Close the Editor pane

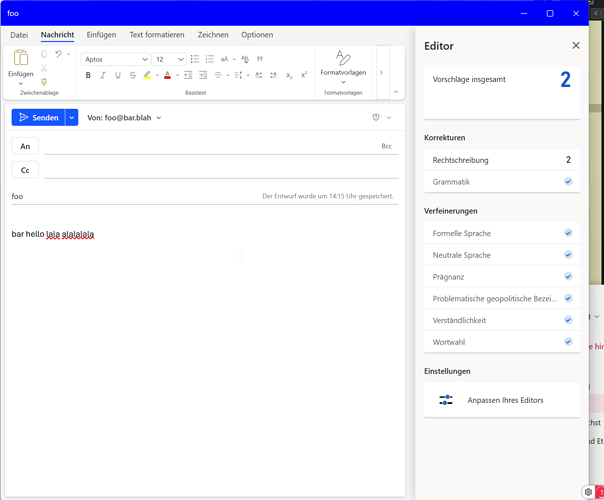[x=576, y=45]
